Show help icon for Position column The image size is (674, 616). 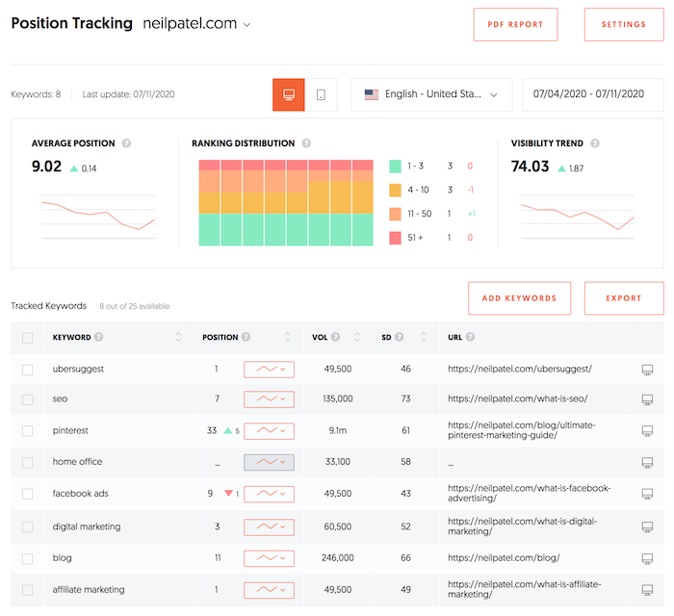coord(246,337)
